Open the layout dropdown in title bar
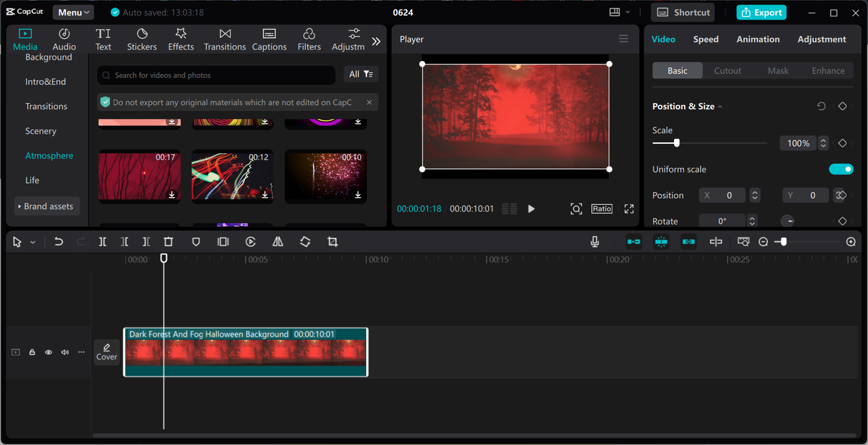 point(620,12)
